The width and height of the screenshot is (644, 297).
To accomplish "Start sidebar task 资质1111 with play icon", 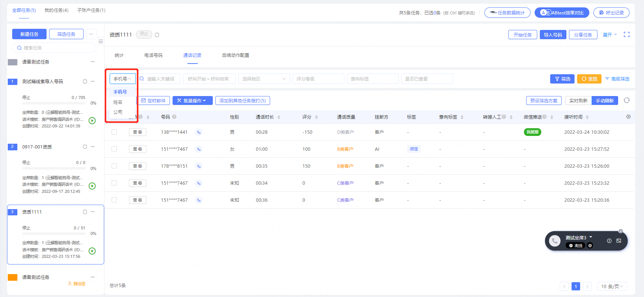I will 92,251.
